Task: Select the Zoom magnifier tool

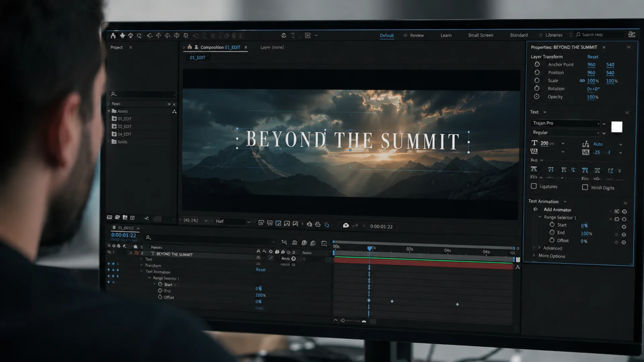Action: [139, 36]
